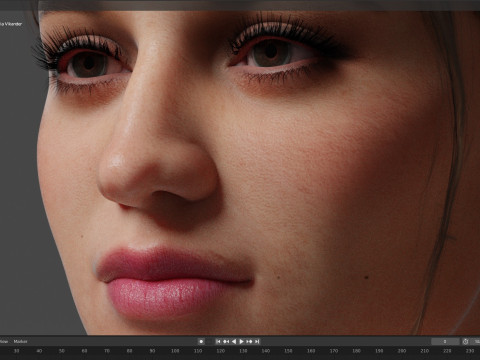Play the animation forward
This screenshot has height=360, width=480.
(241, 341)
